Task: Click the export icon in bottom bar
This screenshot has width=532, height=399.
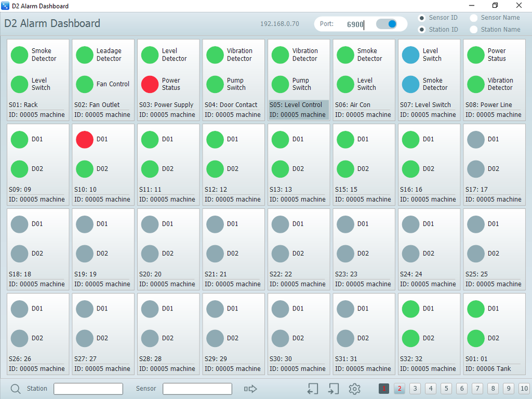Action: pos(333,389)
